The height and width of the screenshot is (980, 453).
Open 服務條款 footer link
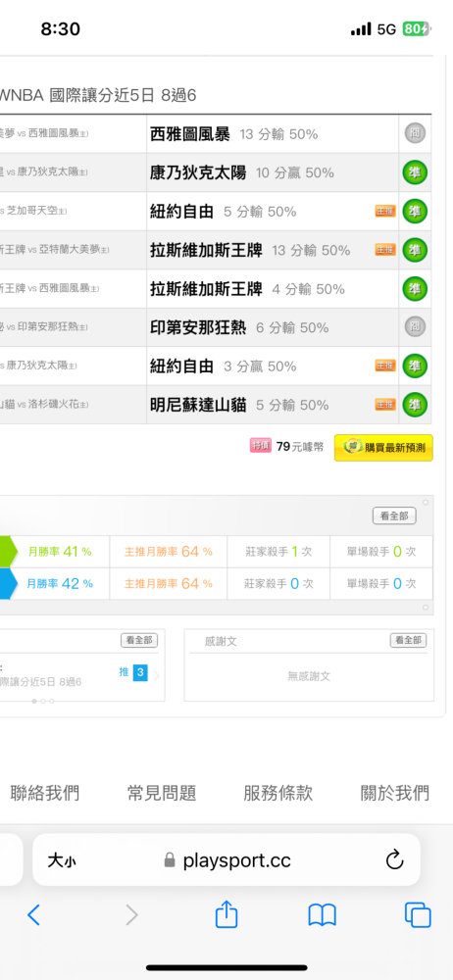click(x=277, y=793)
